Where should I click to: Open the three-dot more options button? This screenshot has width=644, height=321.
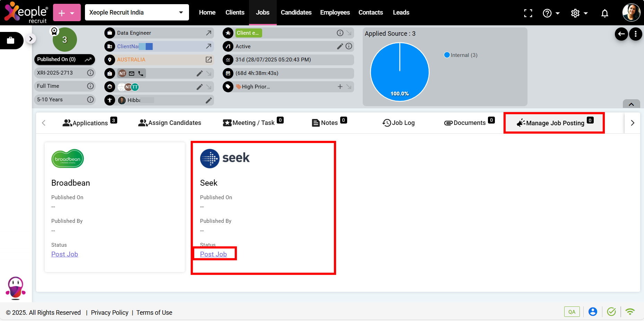635,34
